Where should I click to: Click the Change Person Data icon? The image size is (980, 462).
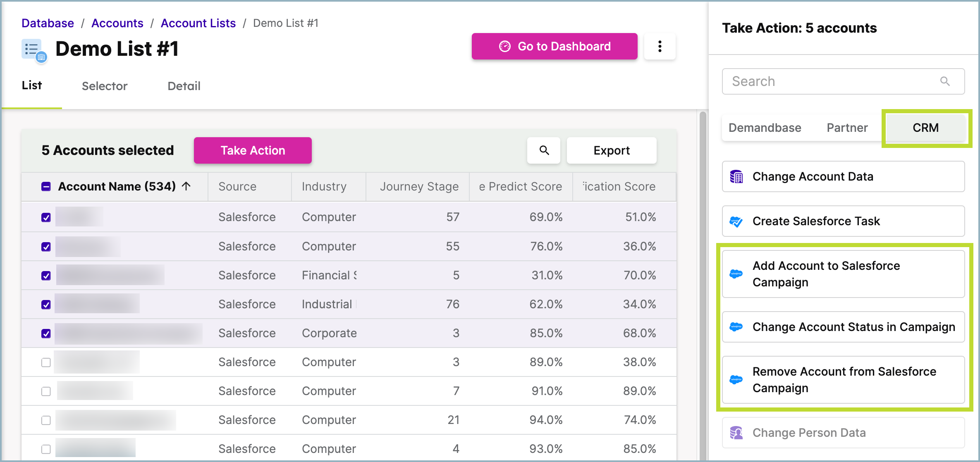coord(736,433)
